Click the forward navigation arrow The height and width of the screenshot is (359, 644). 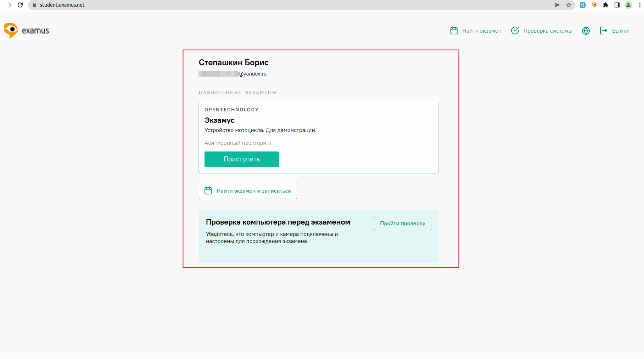[9, 5]
